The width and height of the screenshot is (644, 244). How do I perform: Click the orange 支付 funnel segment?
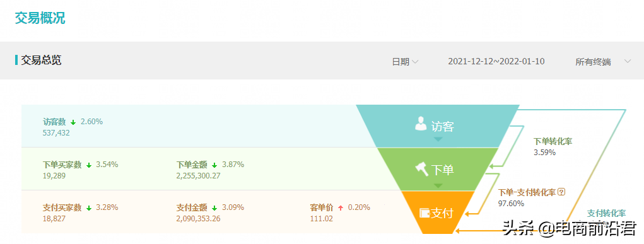tap(438, 212)
